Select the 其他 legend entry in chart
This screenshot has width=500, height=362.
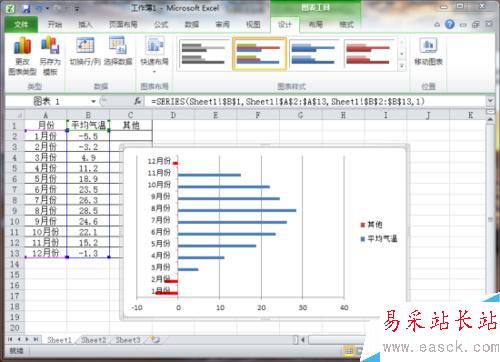pos(371,225)
